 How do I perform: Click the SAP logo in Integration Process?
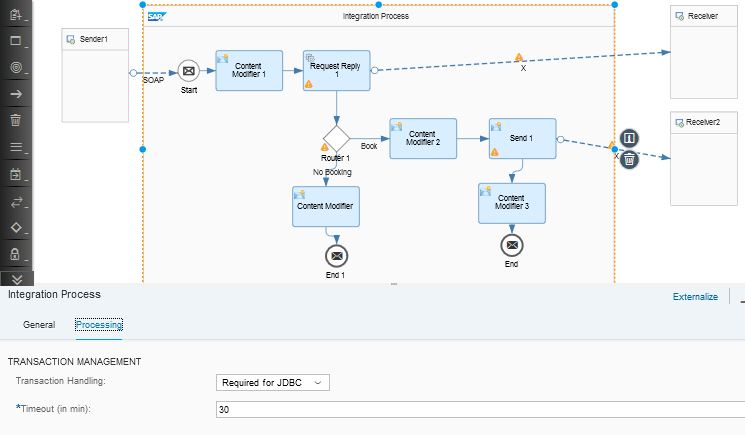click(x=156, y=17)
